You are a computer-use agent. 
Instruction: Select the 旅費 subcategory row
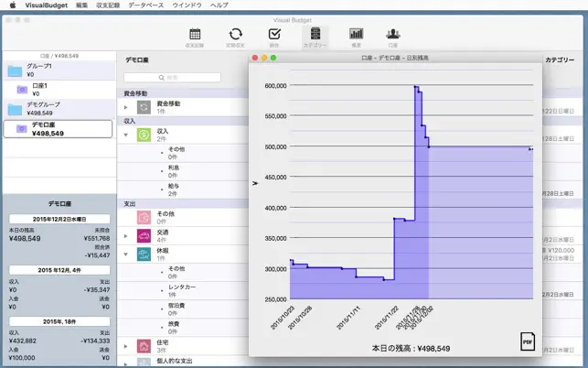(x=183, y=328)
